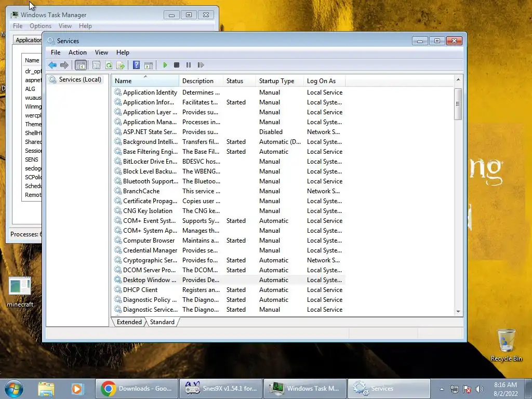Open the File menu in Services
The height and width of the screenshot is (399, 532).
pos(55,52)
